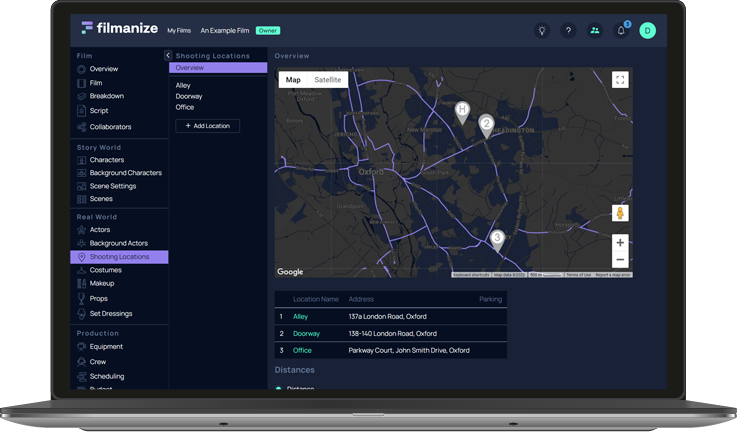Click the filmanize logo
Viewport: 737px width, 432px height.
119,28
